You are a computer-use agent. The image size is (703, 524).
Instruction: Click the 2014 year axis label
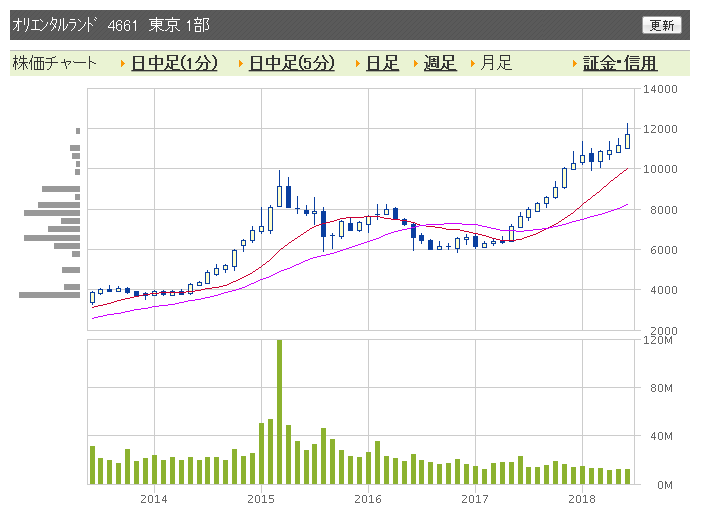(154, 499)
